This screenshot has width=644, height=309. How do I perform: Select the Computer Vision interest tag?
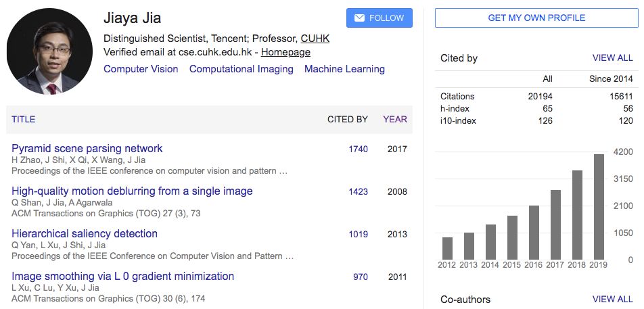[141, 69]
